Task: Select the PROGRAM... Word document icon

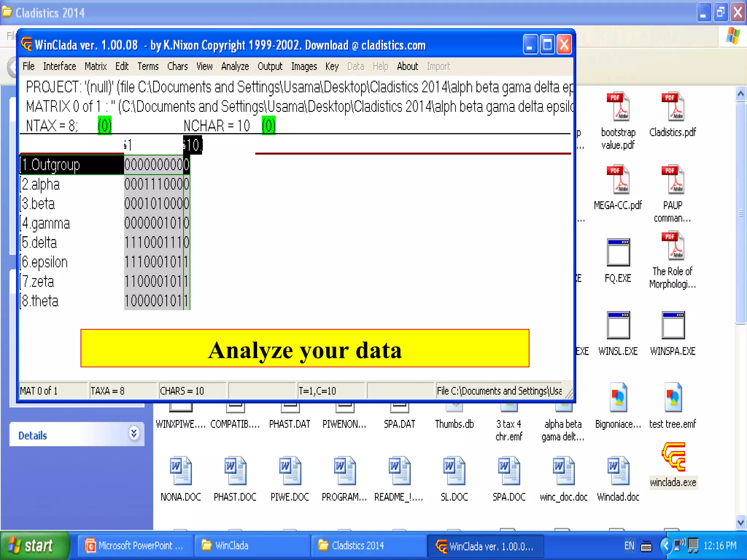Action: [x=345, y=470]
